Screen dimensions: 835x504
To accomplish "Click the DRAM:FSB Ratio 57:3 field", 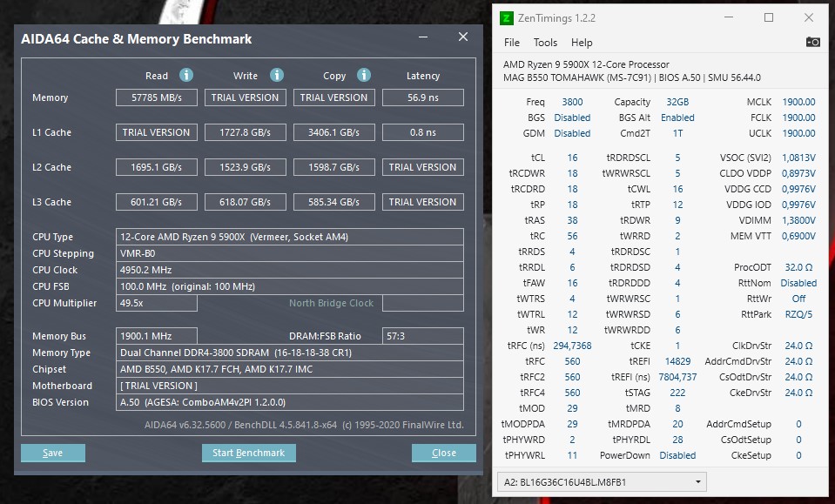I will 423,336.
